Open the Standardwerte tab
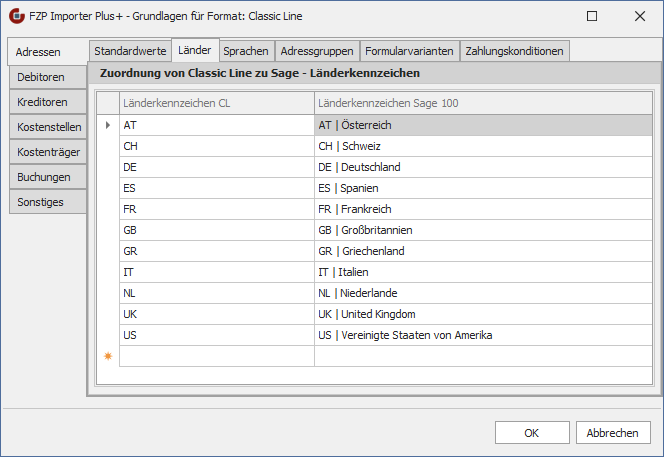Viewport: 664px width, 457px height. 130,51
